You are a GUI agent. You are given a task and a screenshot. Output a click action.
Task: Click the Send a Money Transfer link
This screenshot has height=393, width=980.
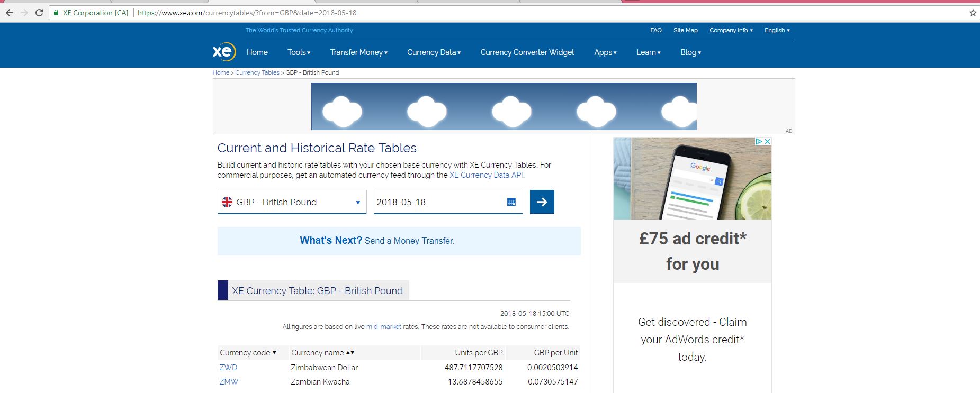[x=409, y=241]
